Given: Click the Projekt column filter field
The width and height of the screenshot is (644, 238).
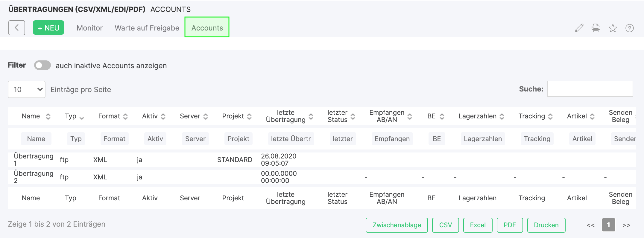Looking at the screenshot, I should coord(238,139).
